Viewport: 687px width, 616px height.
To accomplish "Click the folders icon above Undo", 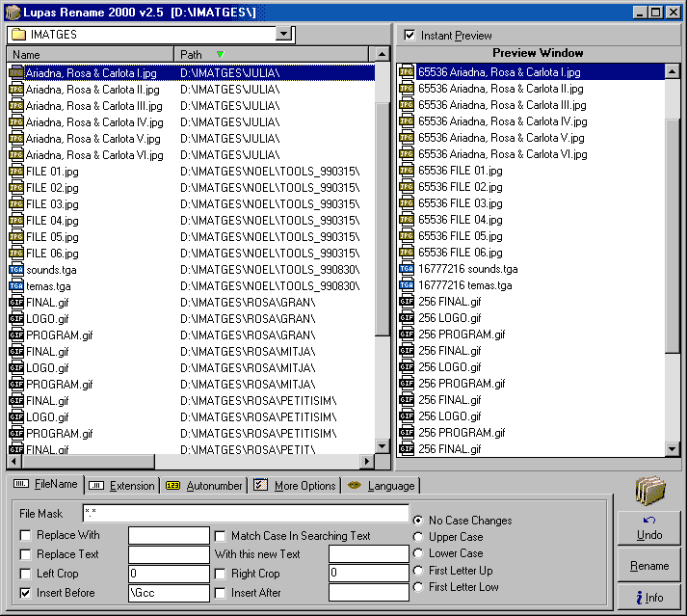I will 650,490.
